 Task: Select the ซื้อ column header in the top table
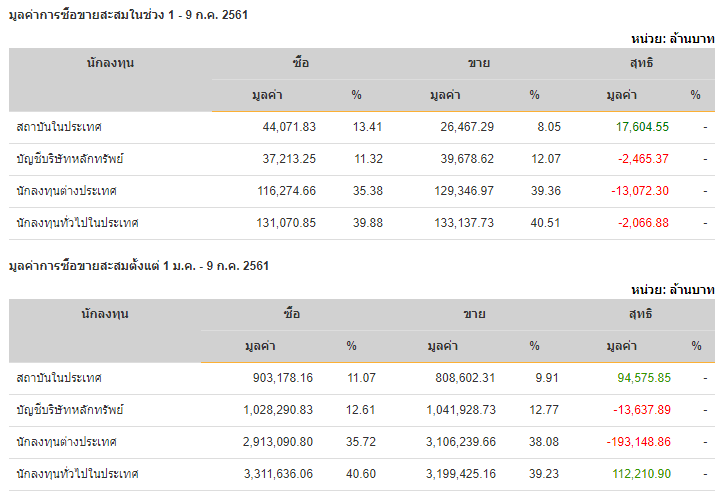301,62
